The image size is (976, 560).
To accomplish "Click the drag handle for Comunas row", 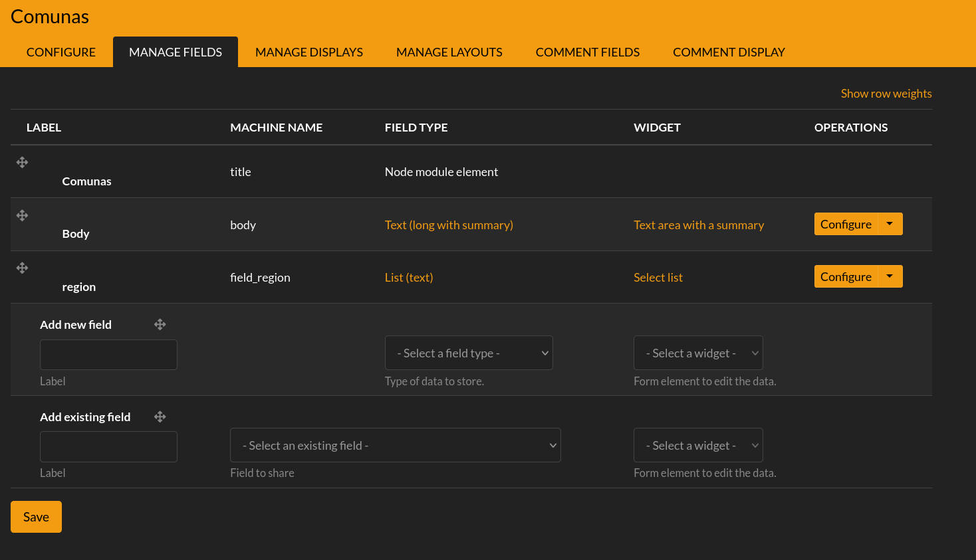I will (22, 162).
